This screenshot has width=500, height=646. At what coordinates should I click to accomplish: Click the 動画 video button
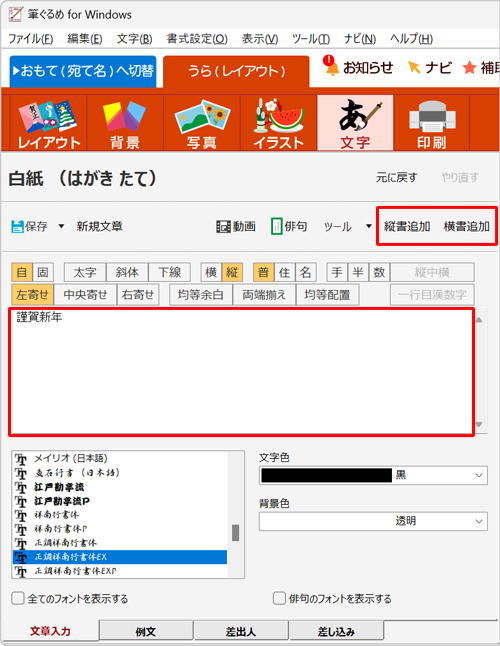click(x=236, y=226)
